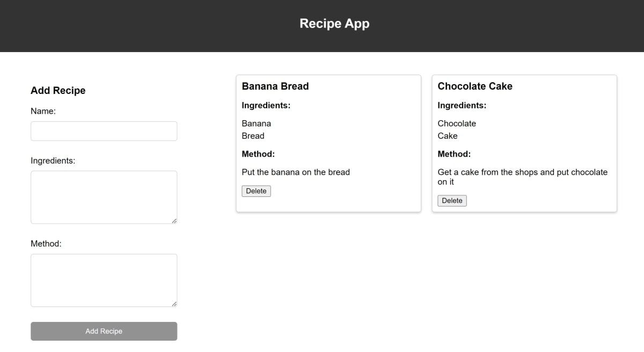Image resolution: width=644 pixels, height=352 pixels.
Task: Click the 'Put the banana on the bread' text
Action: coord(296,172)
